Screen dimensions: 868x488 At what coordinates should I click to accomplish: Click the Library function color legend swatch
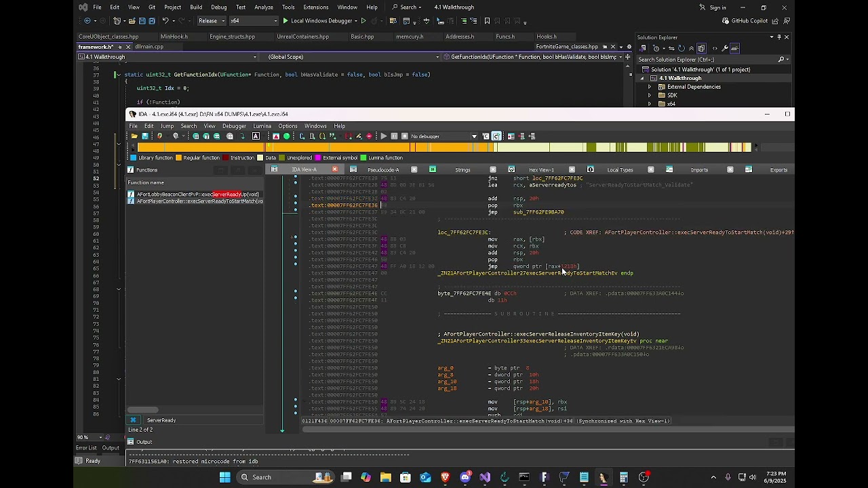click(x=133, y=158)
